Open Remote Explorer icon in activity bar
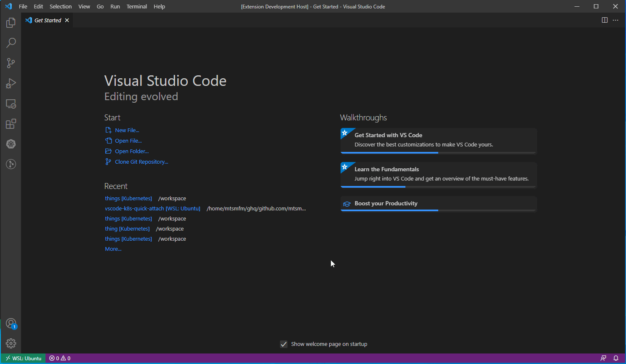The image size is (626, 364). (11, 104)
